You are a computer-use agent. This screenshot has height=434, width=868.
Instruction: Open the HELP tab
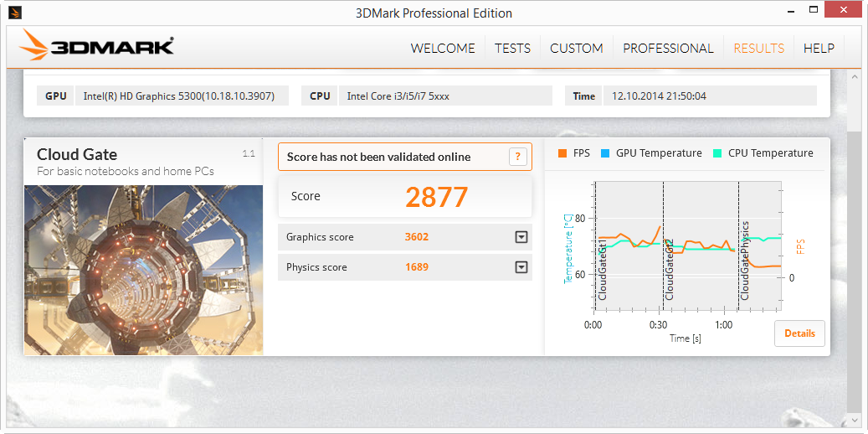(x=819, y=49)
